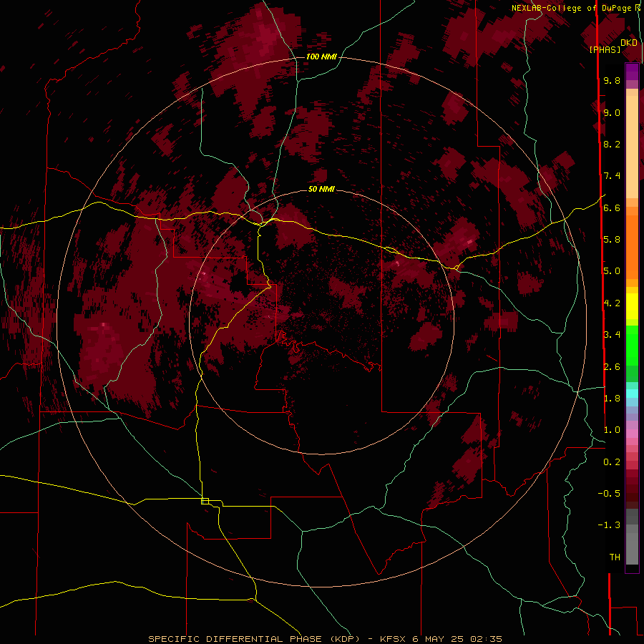Click the 9.0 scale value
Image resolution: width=644 pixels, height=644 pixels.
coord(612,112)
